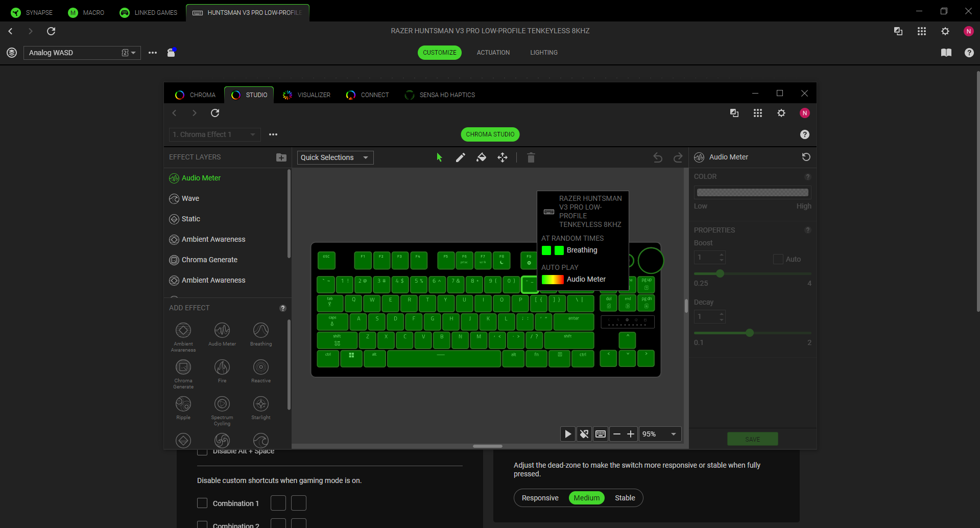The width and height of the screenshot is (980, 528).
Task: Open Studio window settings gear
Action: click(781, 113)
